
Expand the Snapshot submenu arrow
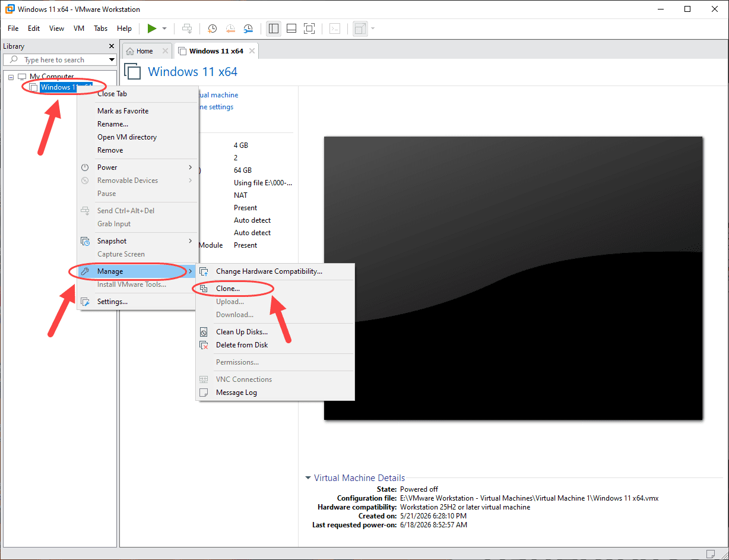pos(191,241)
